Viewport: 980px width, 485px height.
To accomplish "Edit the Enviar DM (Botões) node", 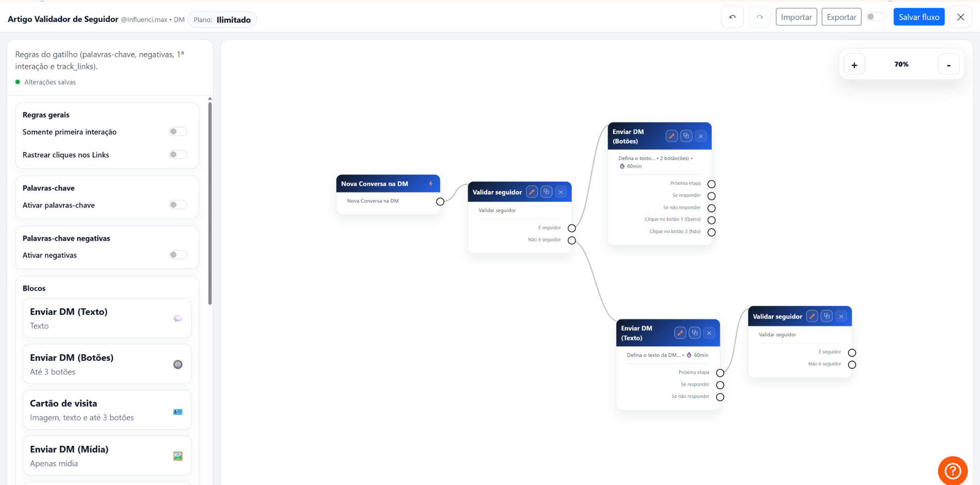I will coord(671,136).
